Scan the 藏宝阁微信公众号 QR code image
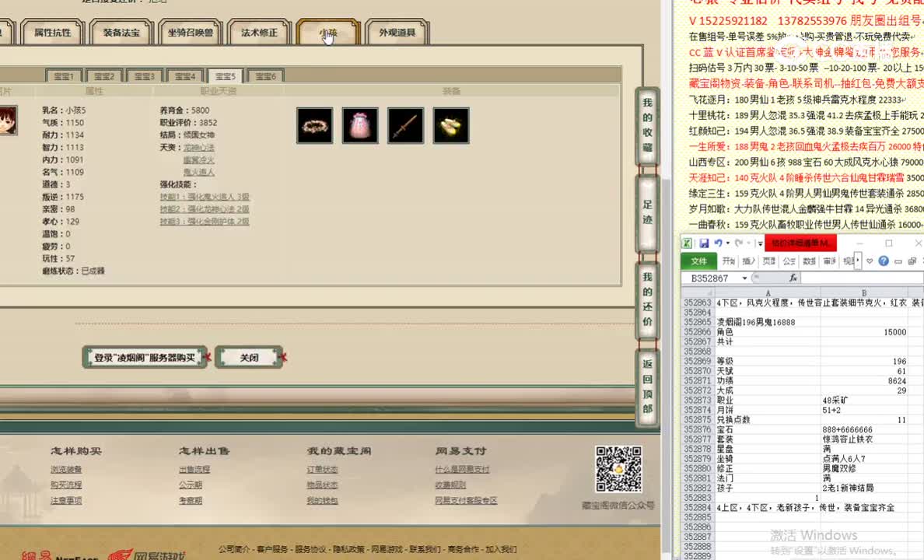Viewport: 924px width, 560px height. (x=618, y=470)
